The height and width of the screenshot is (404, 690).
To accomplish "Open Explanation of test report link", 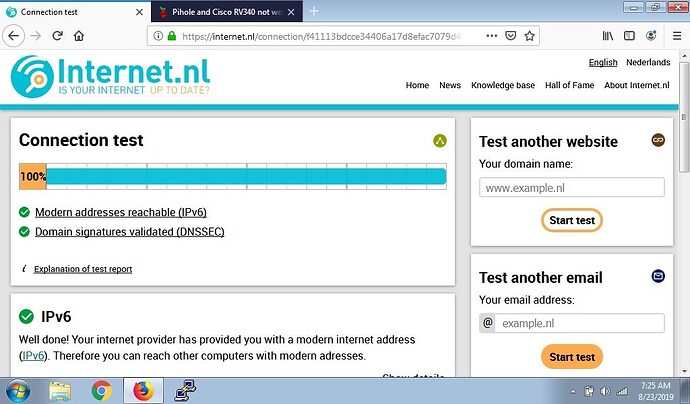I will [x=83, y=268].
